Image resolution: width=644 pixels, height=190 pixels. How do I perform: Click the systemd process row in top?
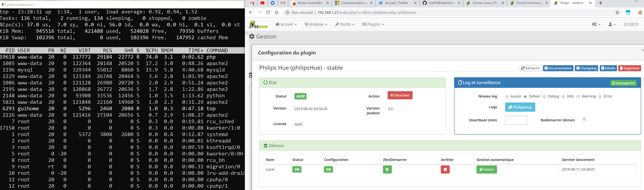pos(122,134)
